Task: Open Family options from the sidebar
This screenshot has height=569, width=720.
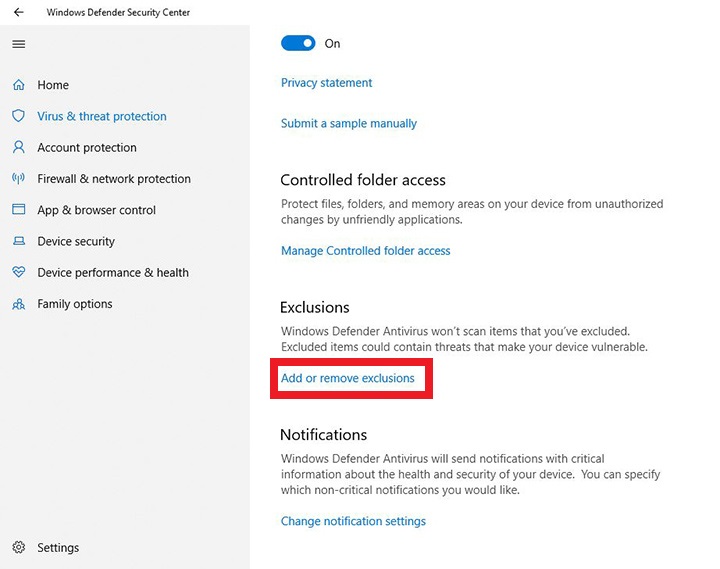Action: (75, 304)
